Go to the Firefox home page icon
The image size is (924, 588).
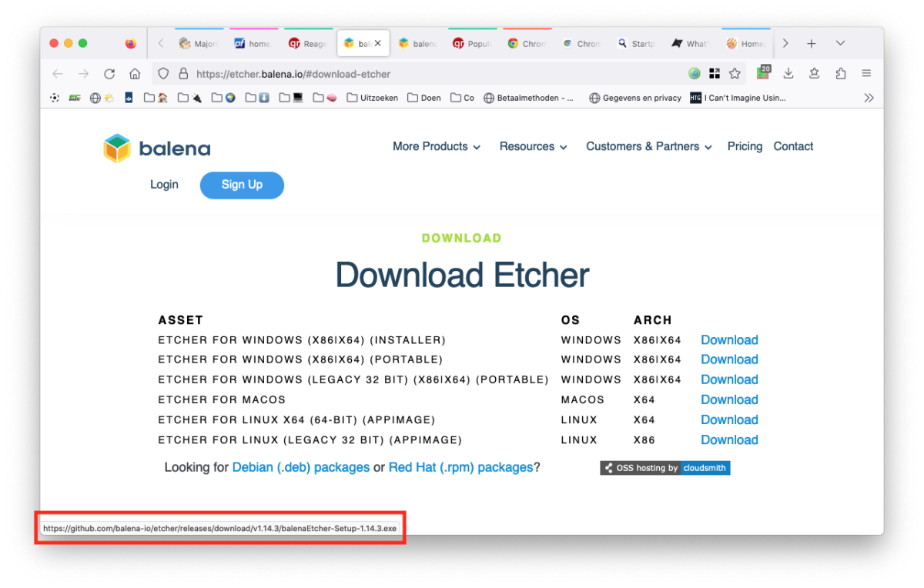pos(135,74)
